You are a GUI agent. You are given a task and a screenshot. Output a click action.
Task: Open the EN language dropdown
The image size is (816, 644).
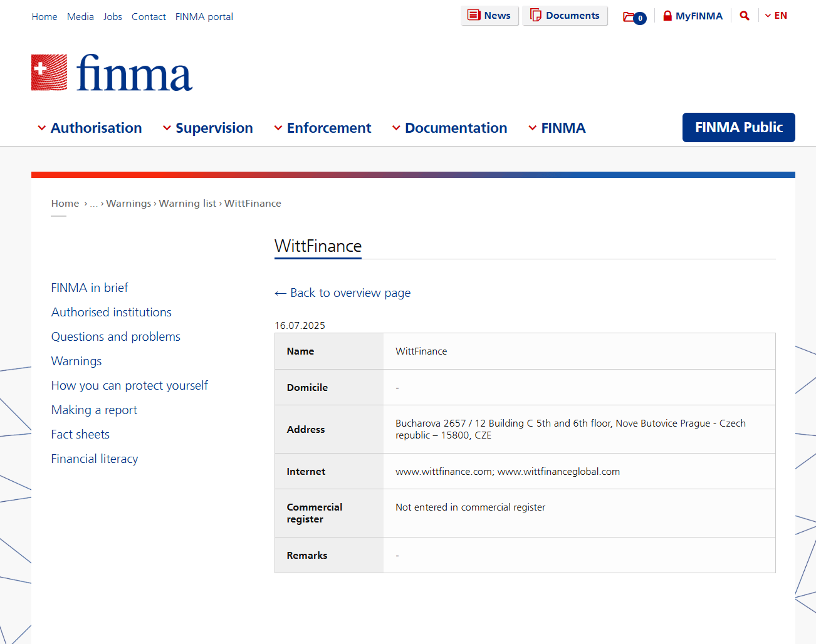coord(776,16)
